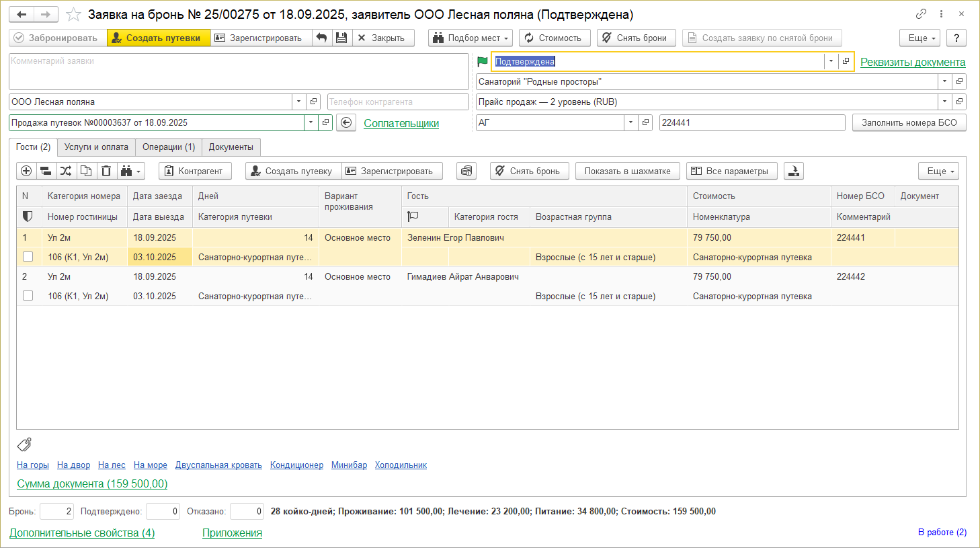Copy document link via chain icon
The image size is (980, 548).
click(921, 14)
